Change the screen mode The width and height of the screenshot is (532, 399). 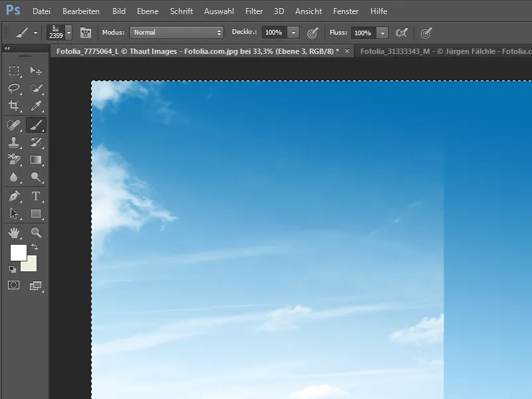pos(36,286)
